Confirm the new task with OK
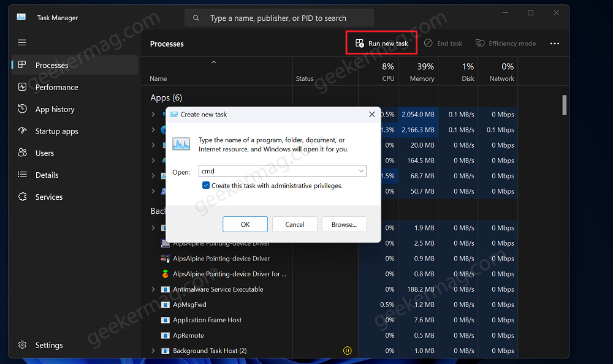This screenshot has height=364, width=613. tap(245, 224)
